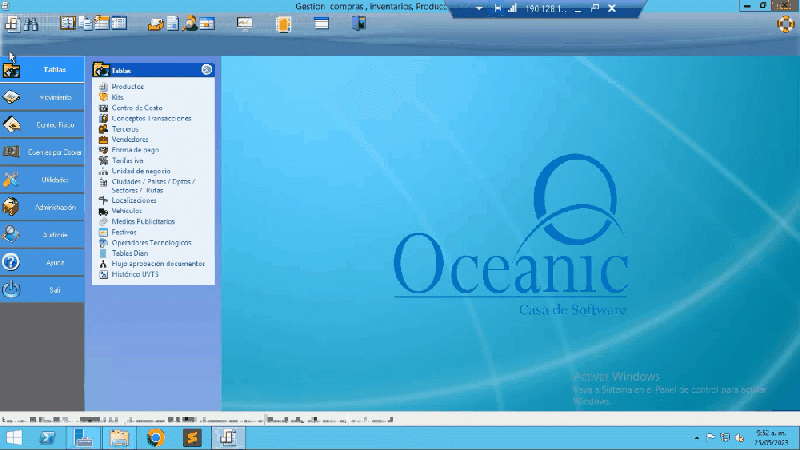Select the Tablas sidebar tab

[x=42, y=70]
